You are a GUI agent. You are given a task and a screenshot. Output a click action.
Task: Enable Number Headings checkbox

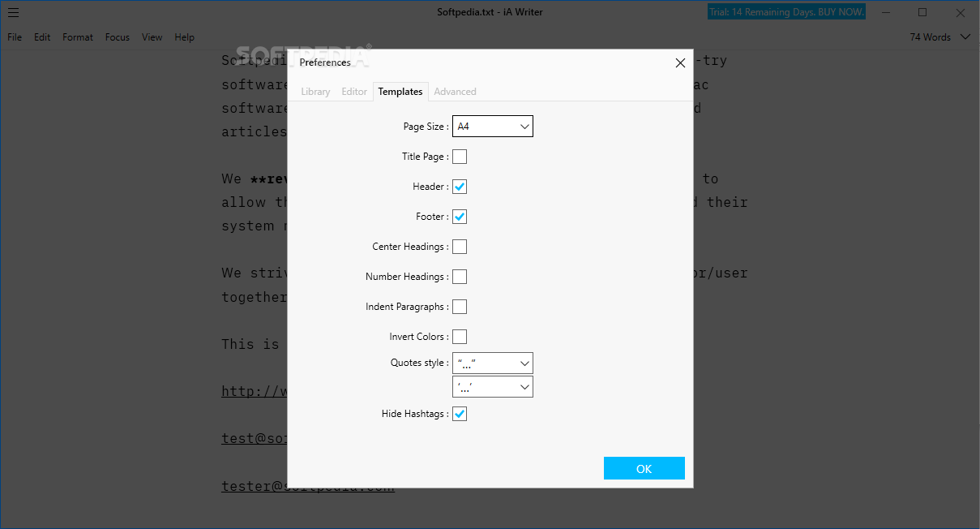pyautogui.click(x=460, y=277)
